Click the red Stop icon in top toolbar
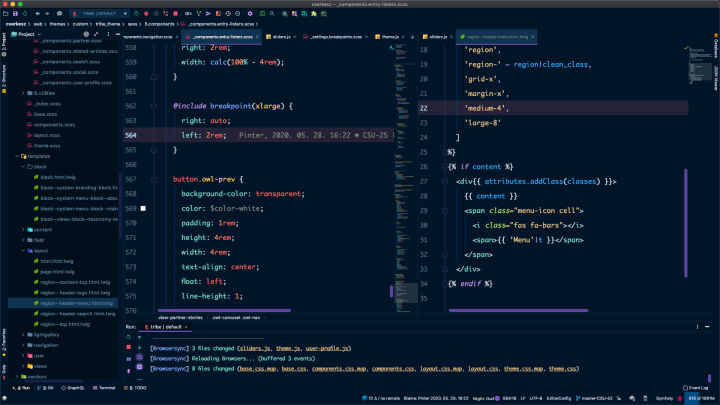 coord(175,14)
